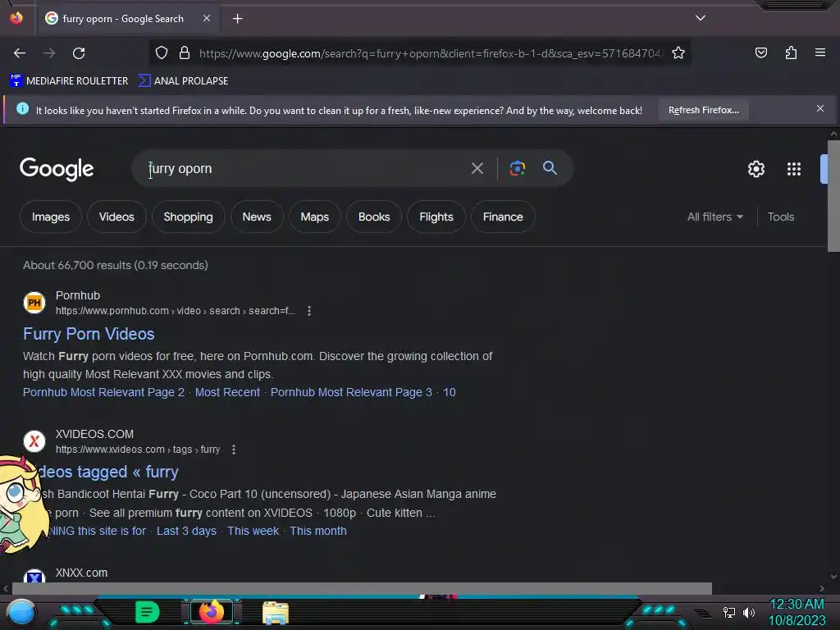Select the Shopping filter tab
Viewport: 840px width, 630px height.
click(x=188, y=217)
